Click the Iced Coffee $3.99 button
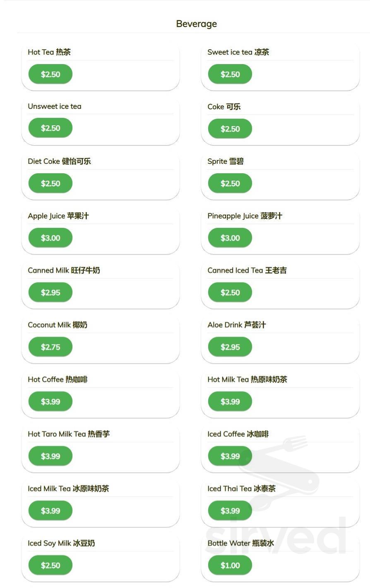Viewport: 370px width, 588px height. [x=230, y=457]
